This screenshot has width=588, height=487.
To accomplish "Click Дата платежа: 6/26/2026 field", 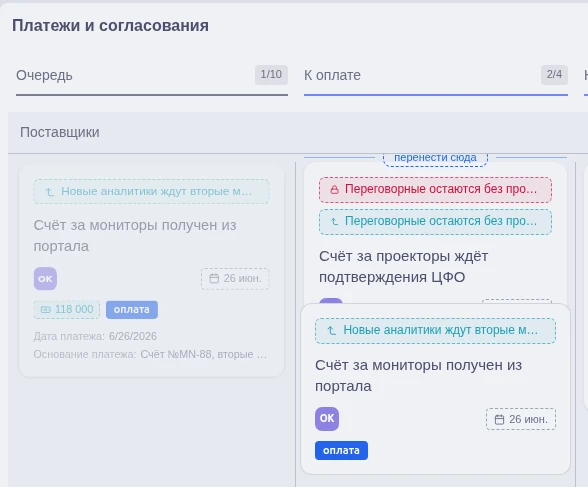I will click(x=95, y=336).
